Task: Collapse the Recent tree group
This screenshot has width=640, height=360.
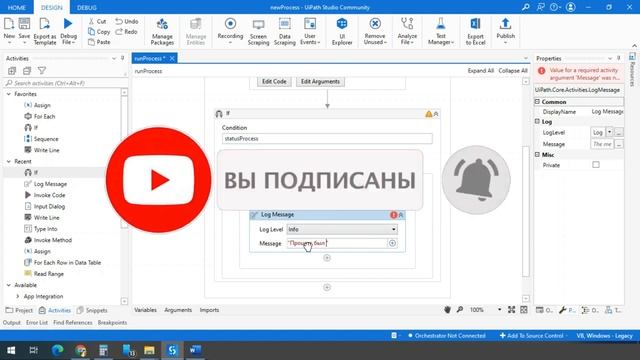Action: (9, 162)
